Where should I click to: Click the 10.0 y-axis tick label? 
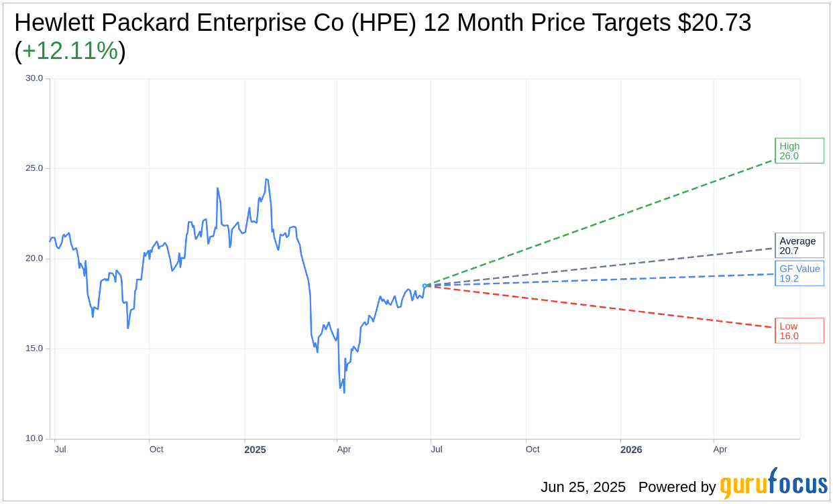(34, 438)
